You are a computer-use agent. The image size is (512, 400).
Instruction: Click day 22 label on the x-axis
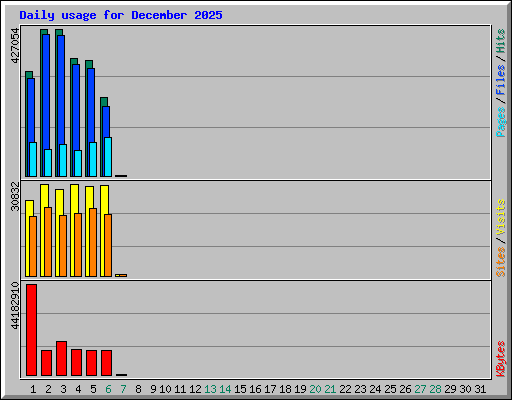pyautogui.click(x=345, y=389)
